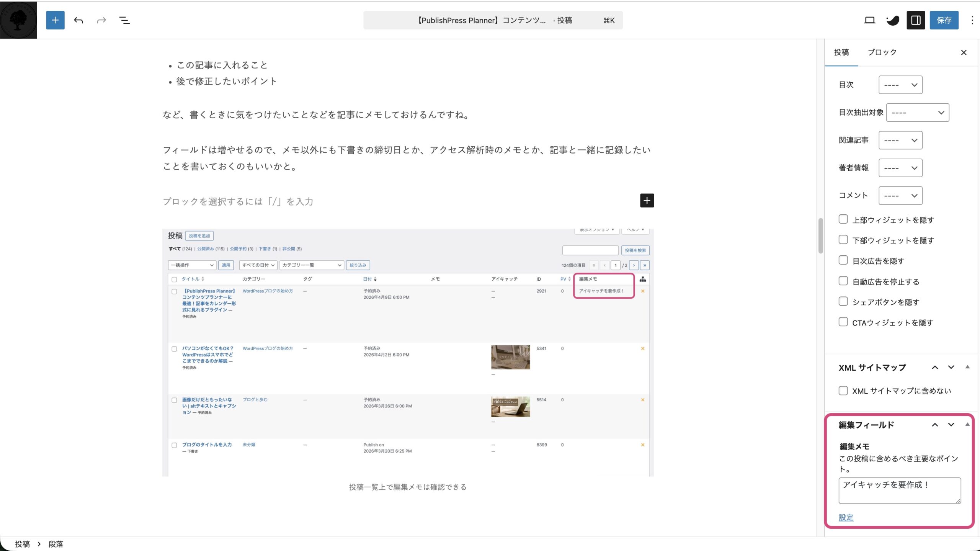Click the black add-block plus in the empty paragraph

[647, 200]
